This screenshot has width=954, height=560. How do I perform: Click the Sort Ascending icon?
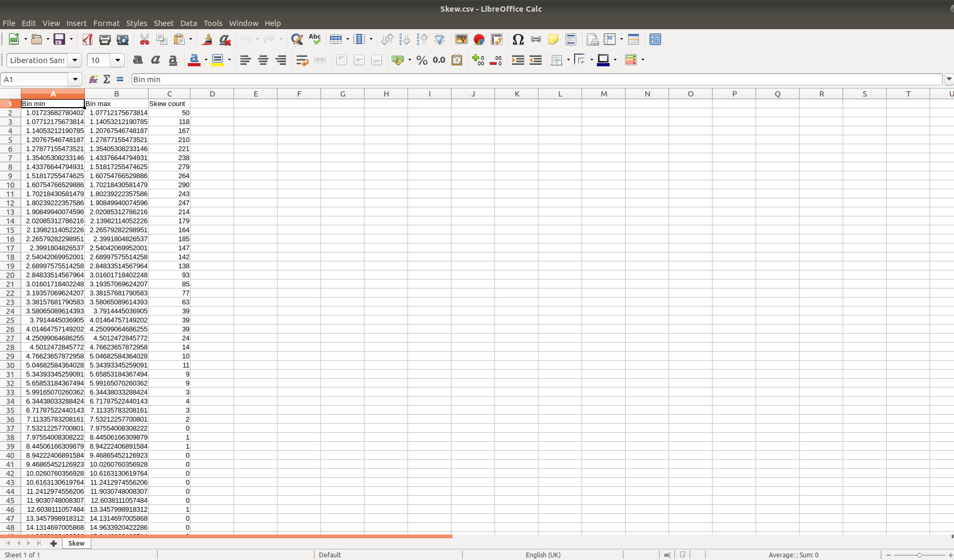[405, 39]
